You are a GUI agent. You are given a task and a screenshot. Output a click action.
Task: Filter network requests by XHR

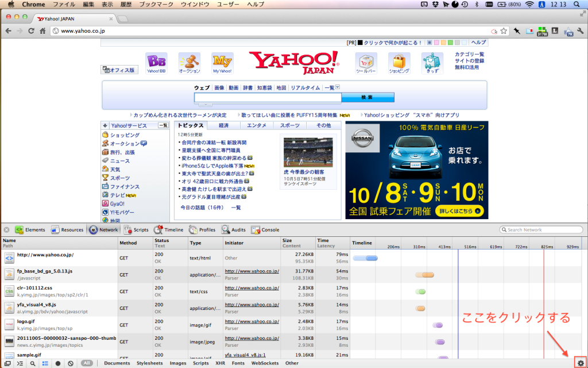coord(220,363)
